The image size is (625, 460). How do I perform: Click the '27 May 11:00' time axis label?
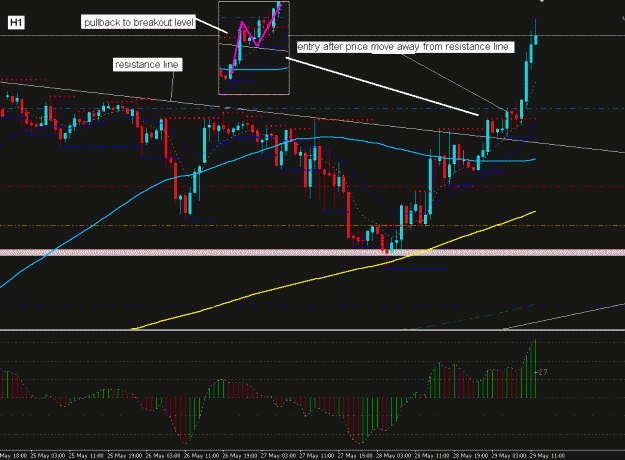317,456
